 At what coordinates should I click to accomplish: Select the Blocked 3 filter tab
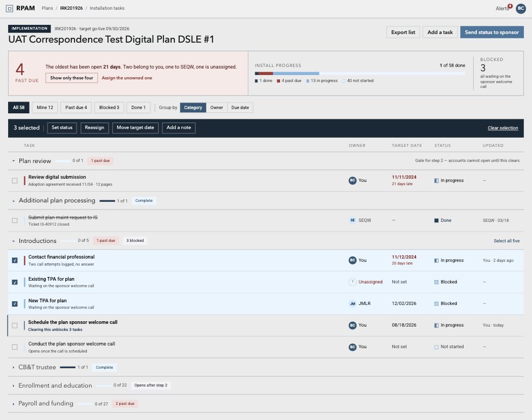[x=109, y=107]
